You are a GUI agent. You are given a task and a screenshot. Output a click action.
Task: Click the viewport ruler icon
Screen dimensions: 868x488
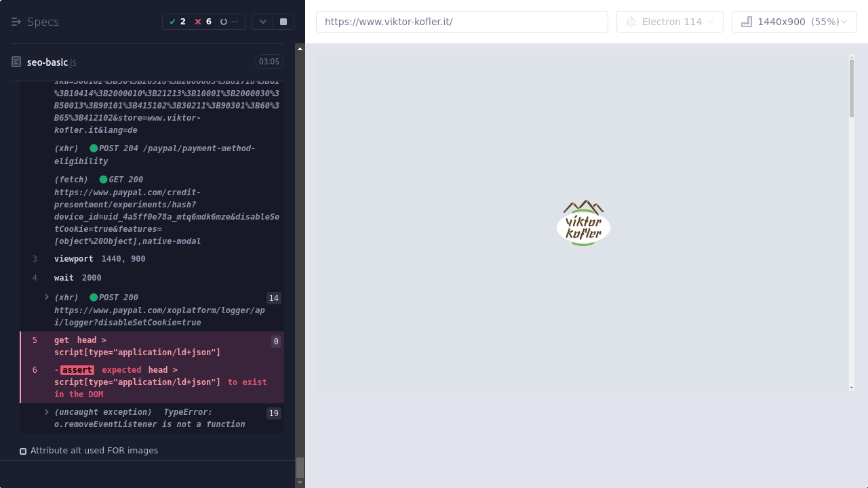point(747,22)
